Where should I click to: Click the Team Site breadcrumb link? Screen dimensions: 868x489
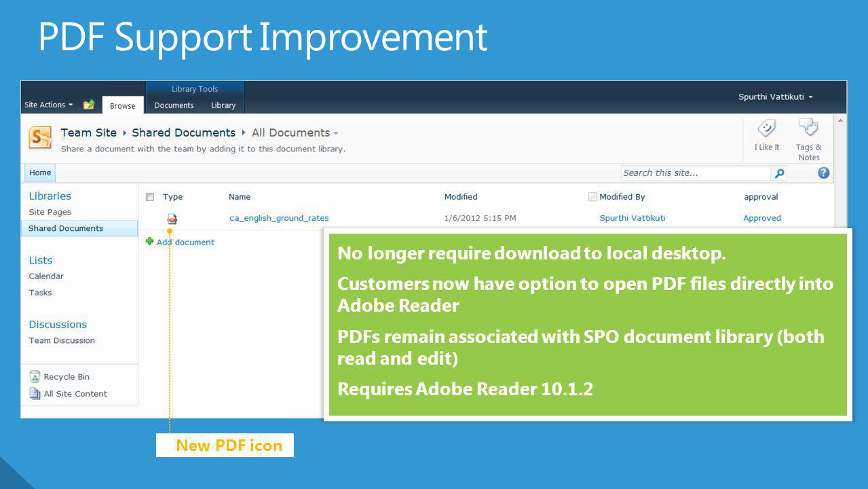point(89,132)
